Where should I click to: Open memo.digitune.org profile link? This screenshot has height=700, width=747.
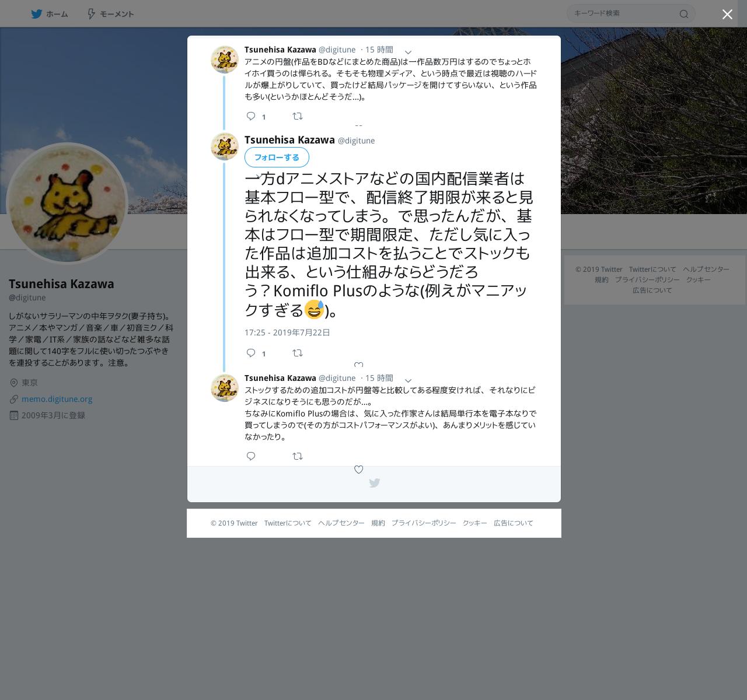pos(57,399)
